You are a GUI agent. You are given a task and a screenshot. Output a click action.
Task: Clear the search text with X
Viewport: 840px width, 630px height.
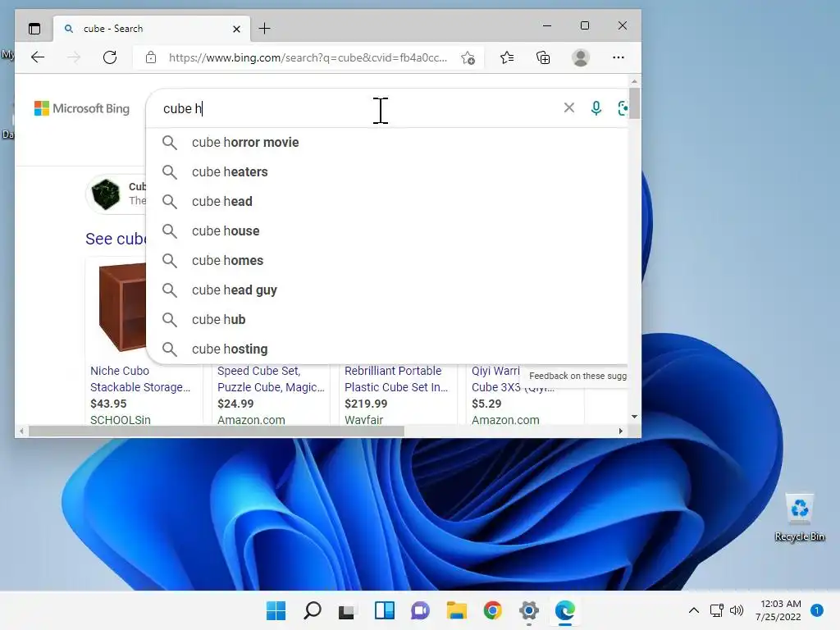tap(569, 107)
